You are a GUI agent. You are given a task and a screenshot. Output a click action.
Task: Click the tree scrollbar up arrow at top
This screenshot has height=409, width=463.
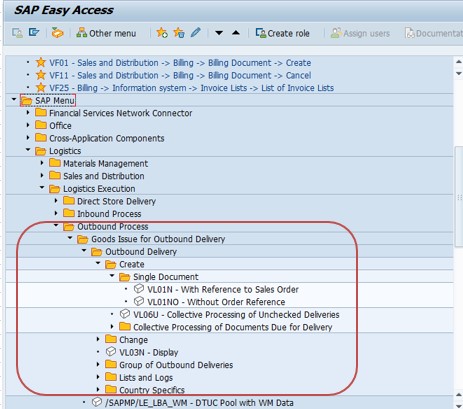point(459,62)
